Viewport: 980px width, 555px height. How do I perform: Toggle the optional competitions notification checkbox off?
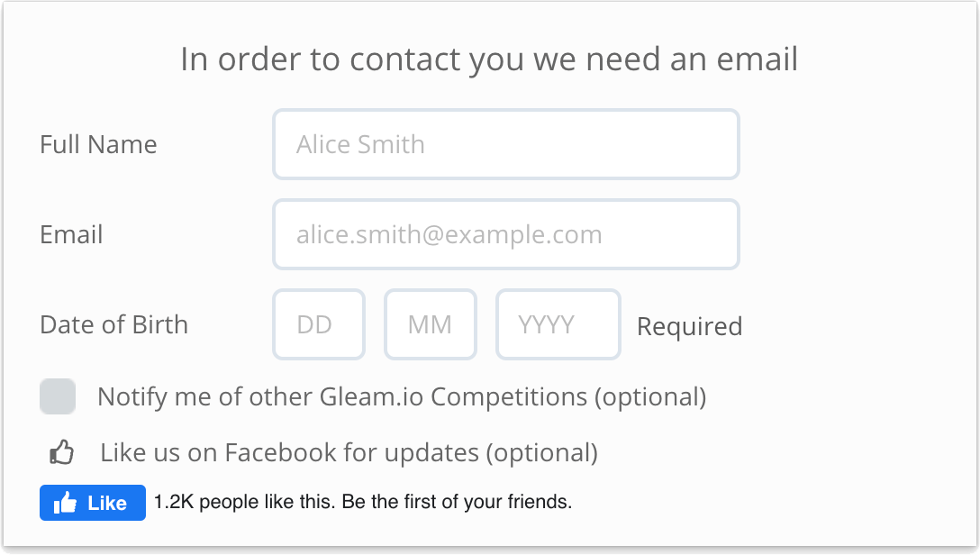coord(58,396)
